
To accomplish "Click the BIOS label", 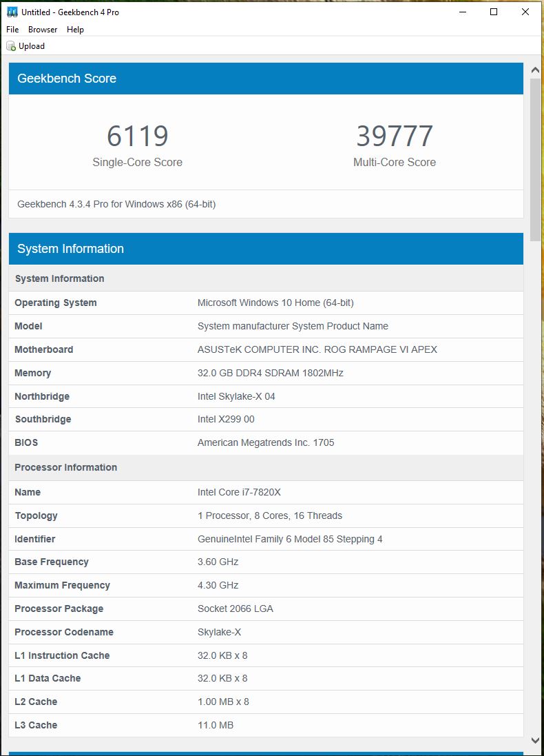I will coord(26,442).
